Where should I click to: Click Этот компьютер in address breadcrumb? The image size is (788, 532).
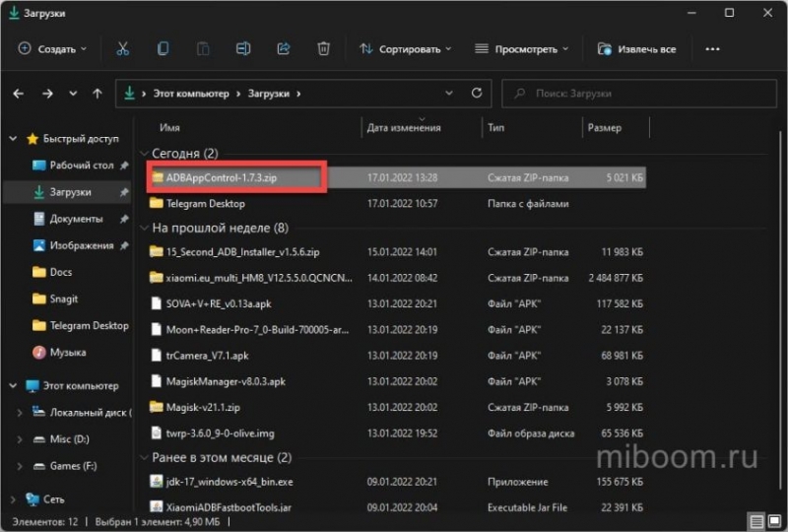pos(191,94)
